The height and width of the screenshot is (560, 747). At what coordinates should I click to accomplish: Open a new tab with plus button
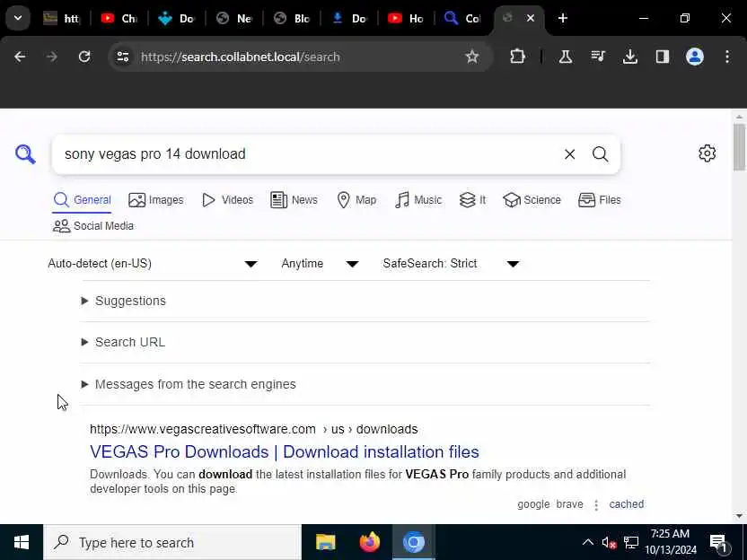point(563,18)
